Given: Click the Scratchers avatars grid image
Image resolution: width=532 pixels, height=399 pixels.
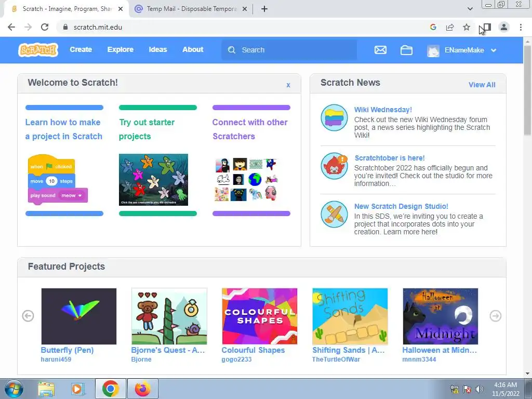Looking at the screenshot, I should pyautogui.click(x=246, y=179).
